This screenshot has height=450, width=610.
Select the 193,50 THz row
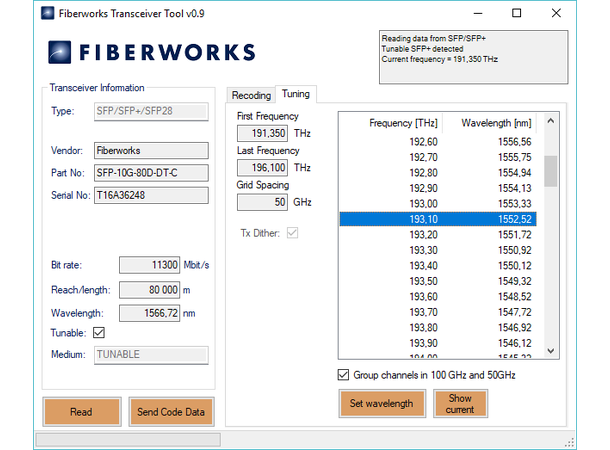tap(438, 281)
